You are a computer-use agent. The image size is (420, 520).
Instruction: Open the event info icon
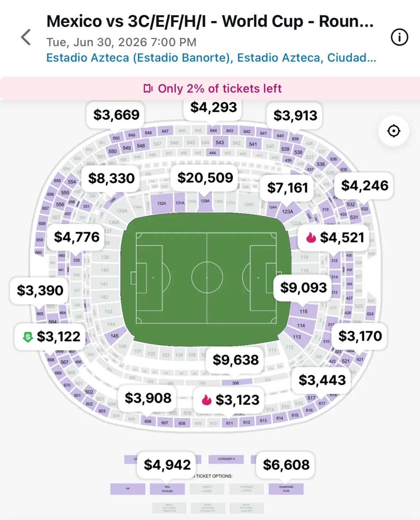pos(399,37)
